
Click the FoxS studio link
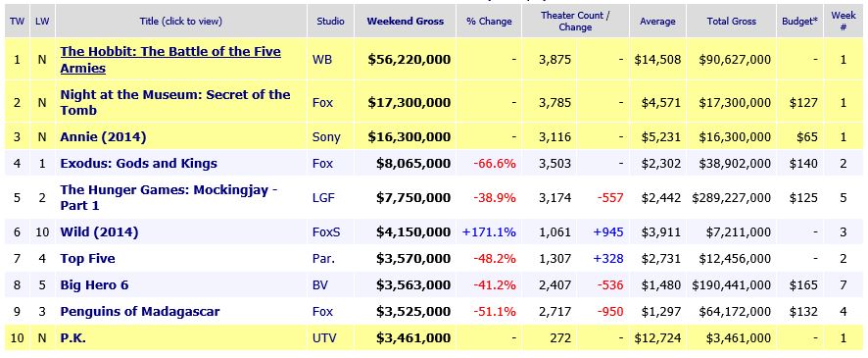click(326, 232)
